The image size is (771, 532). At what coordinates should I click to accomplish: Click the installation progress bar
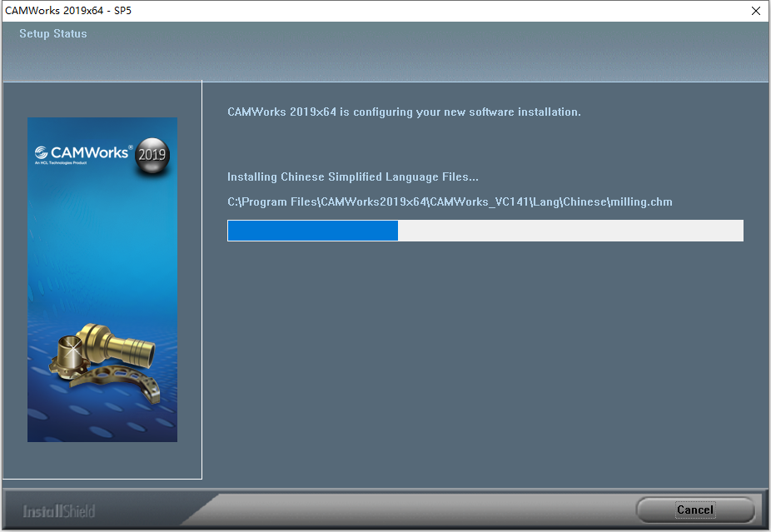point(485,231)
